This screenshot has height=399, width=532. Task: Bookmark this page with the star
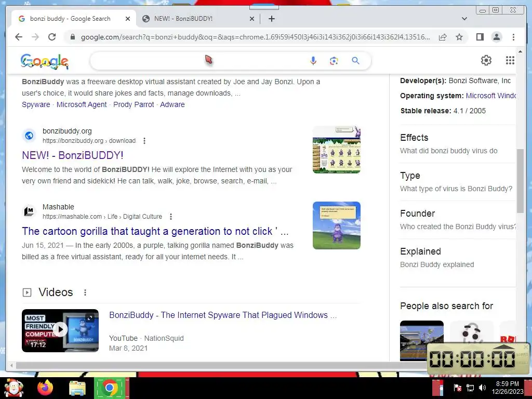click(459, 37)
